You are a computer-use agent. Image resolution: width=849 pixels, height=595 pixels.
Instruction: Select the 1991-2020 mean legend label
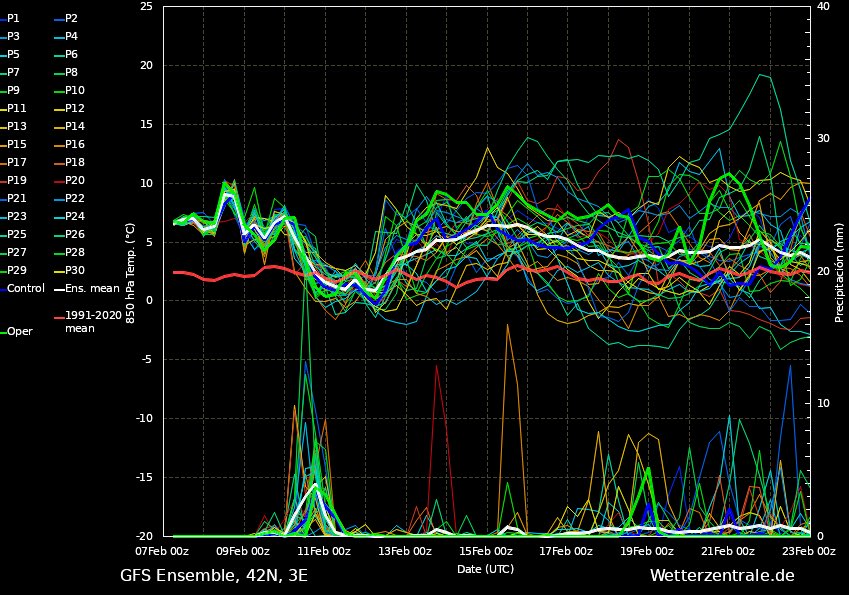88,322
